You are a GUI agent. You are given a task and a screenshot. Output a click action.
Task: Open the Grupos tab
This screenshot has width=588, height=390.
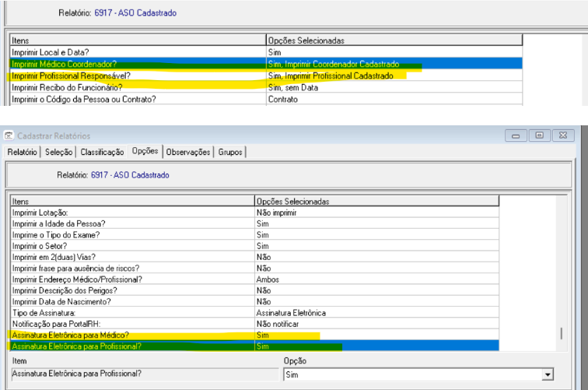click(x=231, y=152)
